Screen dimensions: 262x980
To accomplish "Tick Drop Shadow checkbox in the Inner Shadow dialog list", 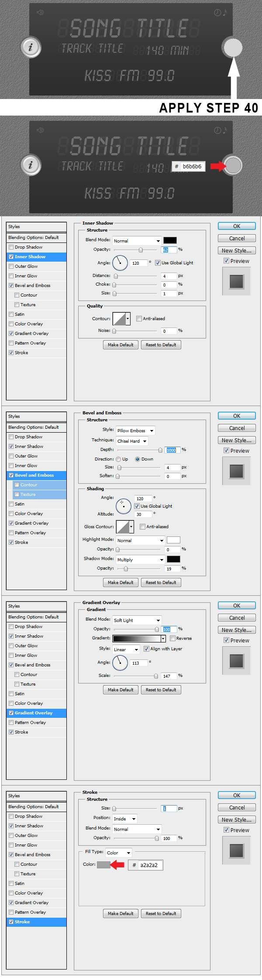I will point(11,247).
